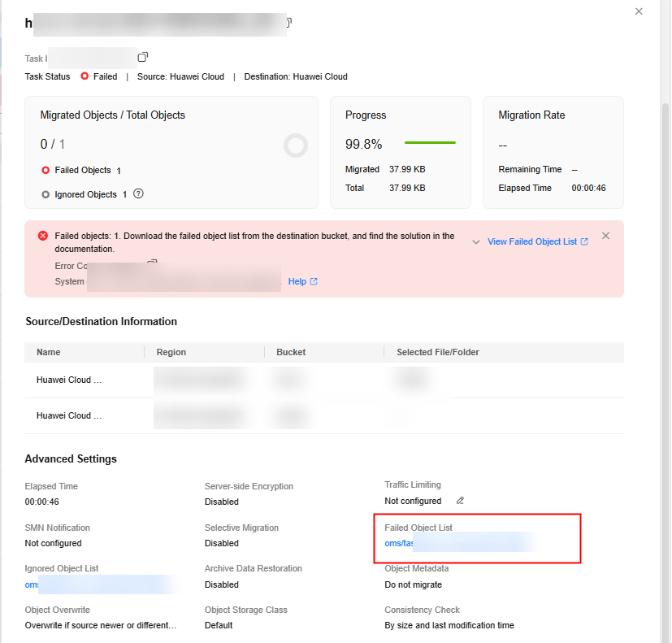The height and width of the screenshot is (643, 672).
Task: Edit Traffic Limiting with the pencil icon
Action: 460,500
